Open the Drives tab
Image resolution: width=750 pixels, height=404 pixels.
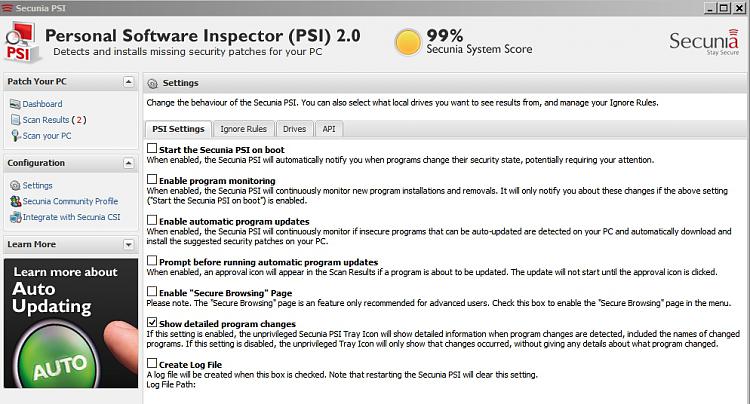coord(294,129)
